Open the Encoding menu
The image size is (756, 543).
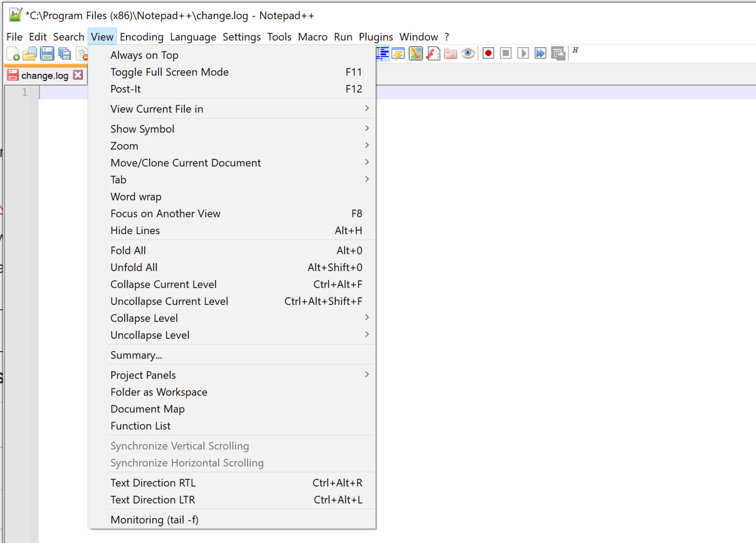pos(141,37)
